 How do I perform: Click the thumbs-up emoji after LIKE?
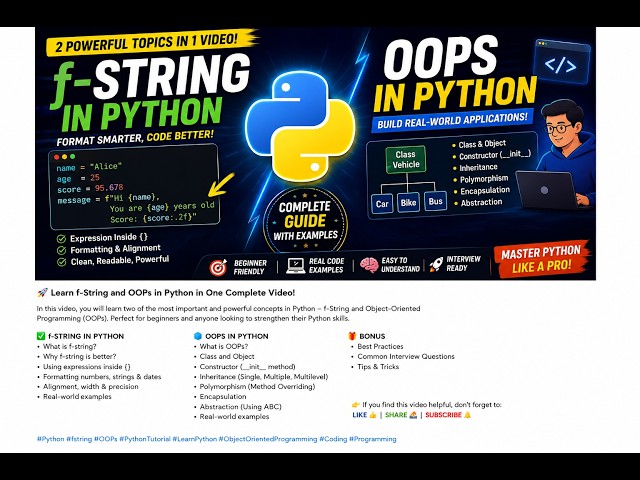point(373,415)
